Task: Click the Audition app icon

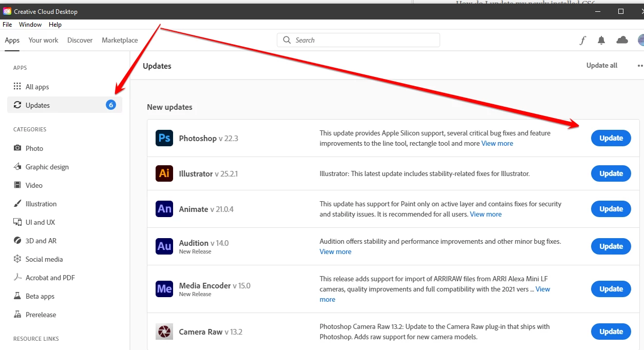Action: 164,246
